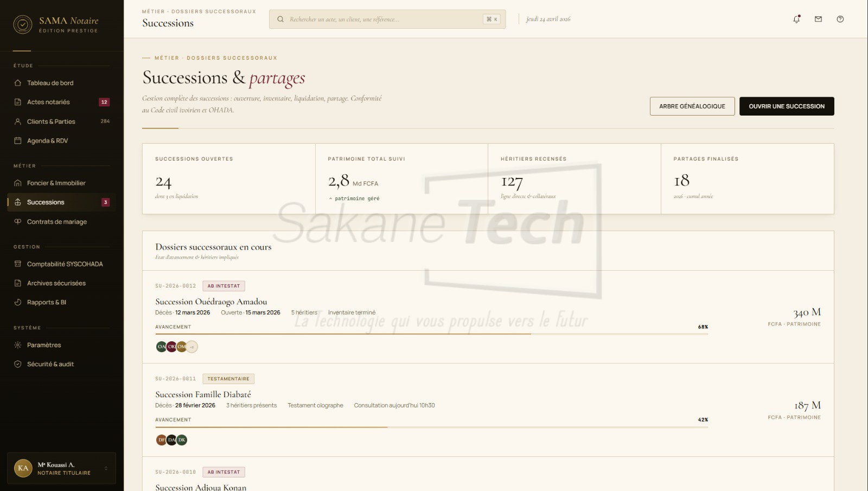Open notifications bell icon
The width and height of the screenshot is (868, 491).
pyautogui.click(x=796, y=19)
